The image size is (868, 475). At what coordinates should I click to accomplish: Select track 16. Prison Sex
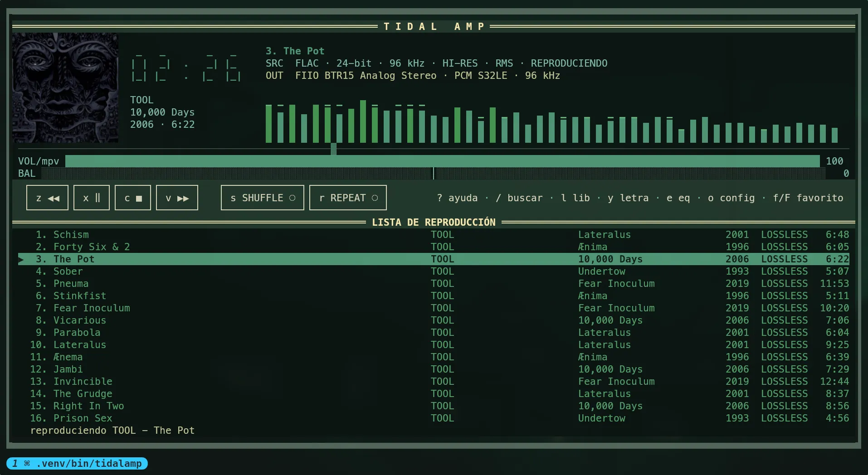pos(434,418)
